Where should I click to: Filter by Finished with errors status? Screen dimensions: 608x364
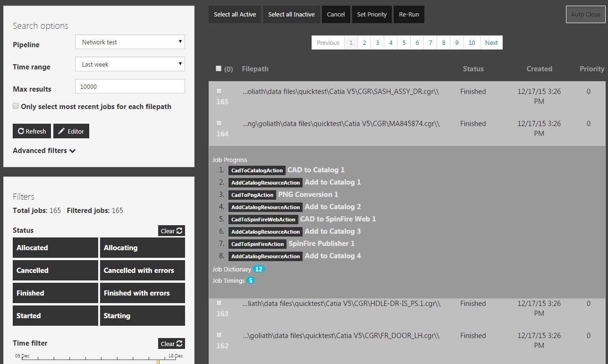142,293
